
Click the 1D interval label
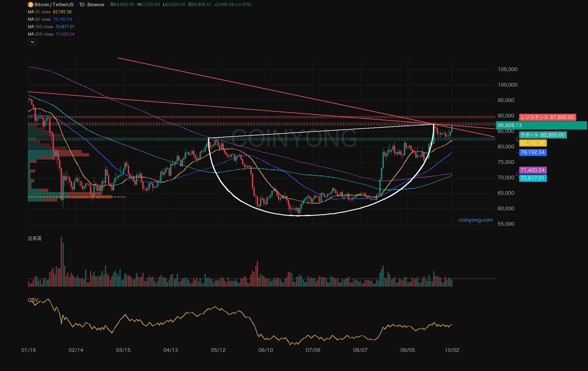pyautogui.click(x=82, y=5)
